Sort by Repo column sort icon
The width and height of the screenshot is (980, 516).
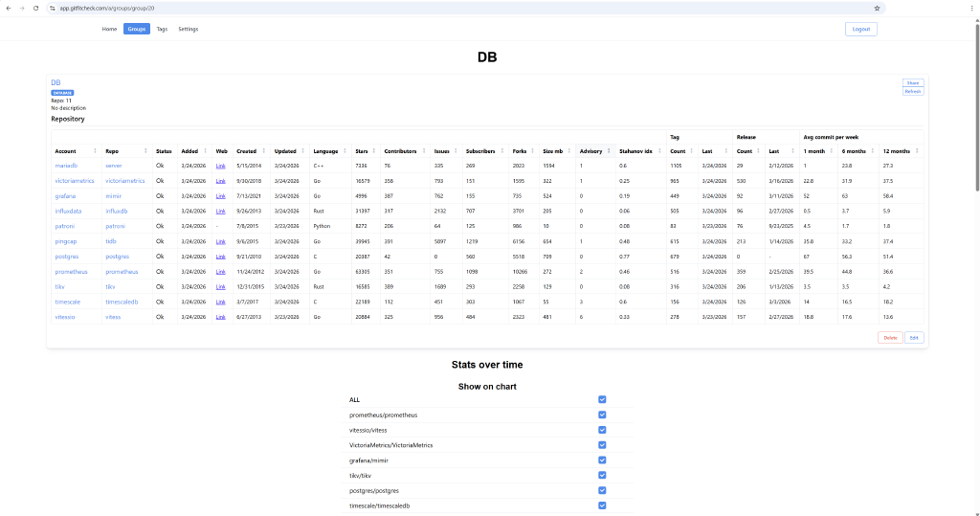click(x=145, y=151)
